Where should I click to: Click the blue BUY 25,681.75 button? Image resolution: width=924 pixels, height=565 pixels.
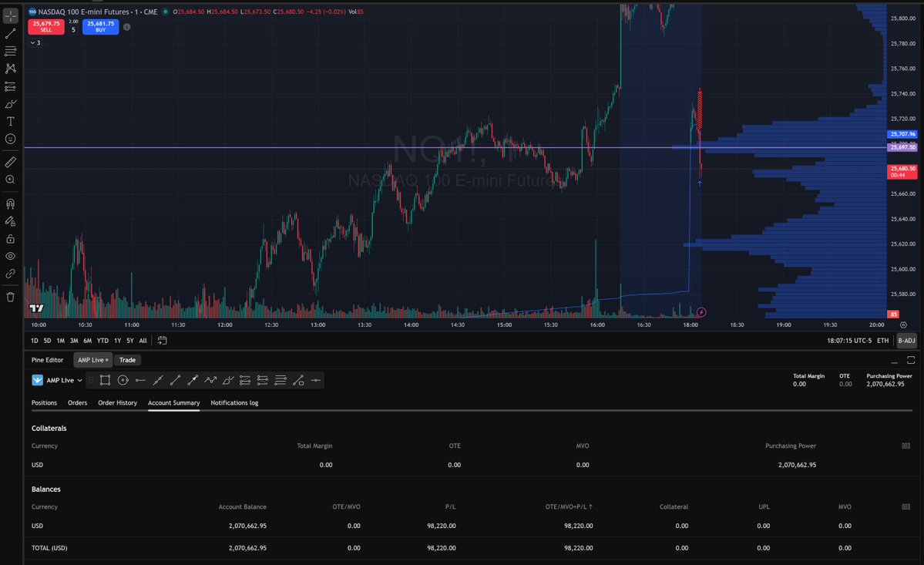click(x=101, y=26)
